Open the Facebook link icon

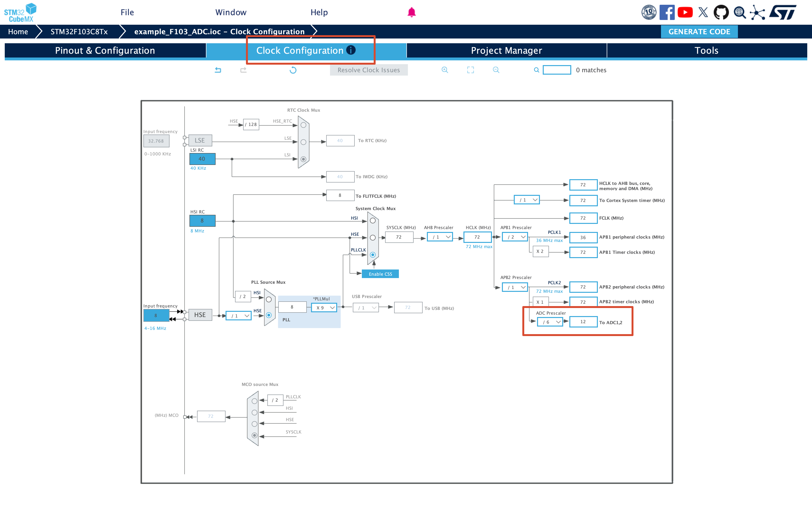coord(667,13)
